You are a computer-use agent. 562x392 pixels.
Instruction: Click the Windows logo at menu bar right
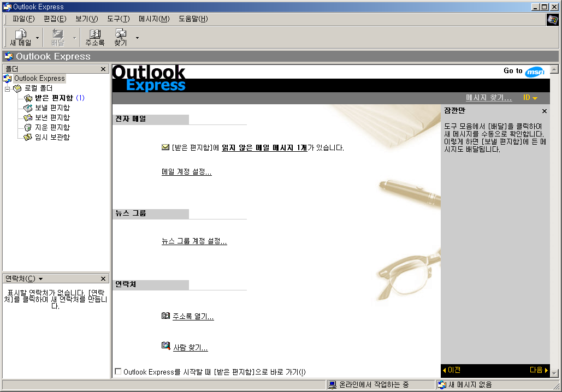552,20
